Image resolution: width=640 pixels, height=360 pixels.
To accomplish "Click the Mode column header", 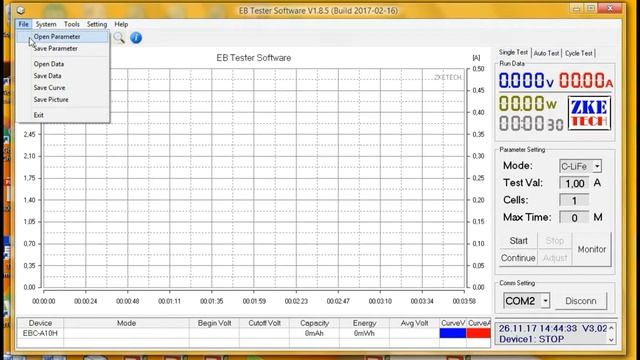I will (x=126, y=323).
